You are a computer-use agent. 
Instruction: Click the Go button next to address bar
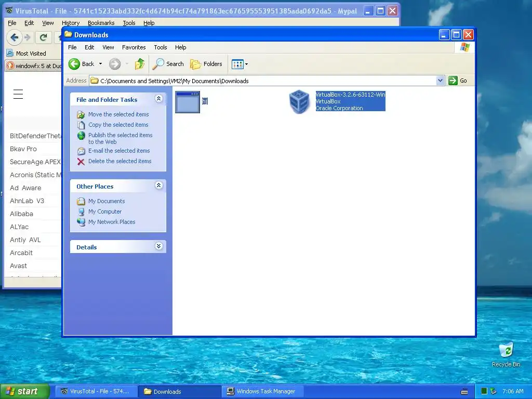pyautogui.click(x=458, y=81)
